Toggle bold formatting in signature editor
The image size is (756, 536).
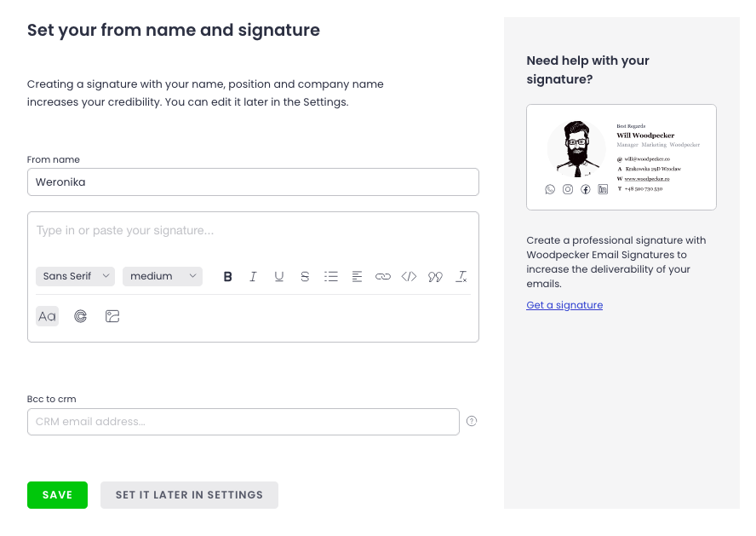[x=227, y=276]
